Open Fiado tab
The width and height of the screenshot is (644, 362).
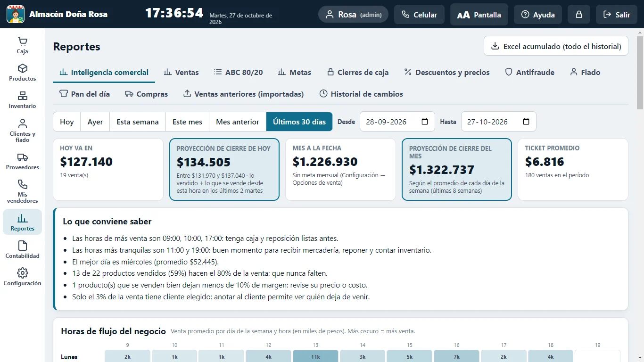(x=585, y=73)
